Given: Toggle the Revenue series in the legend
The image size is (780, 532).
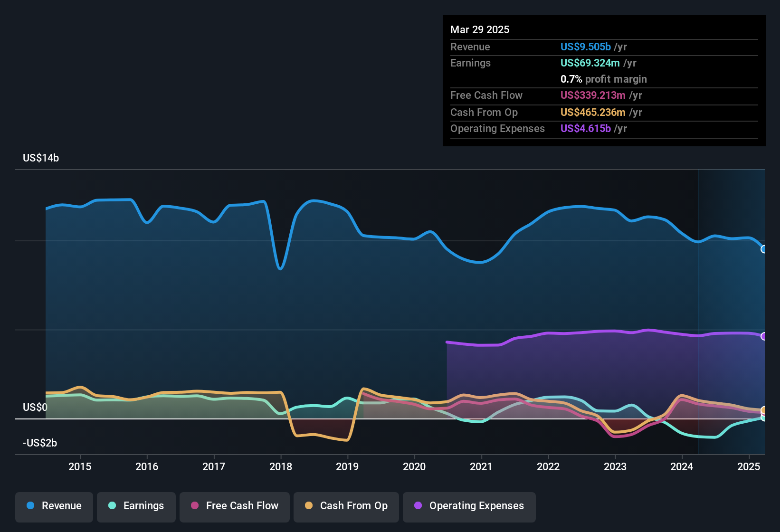Looking at the screenshot, I should [54, 506].
